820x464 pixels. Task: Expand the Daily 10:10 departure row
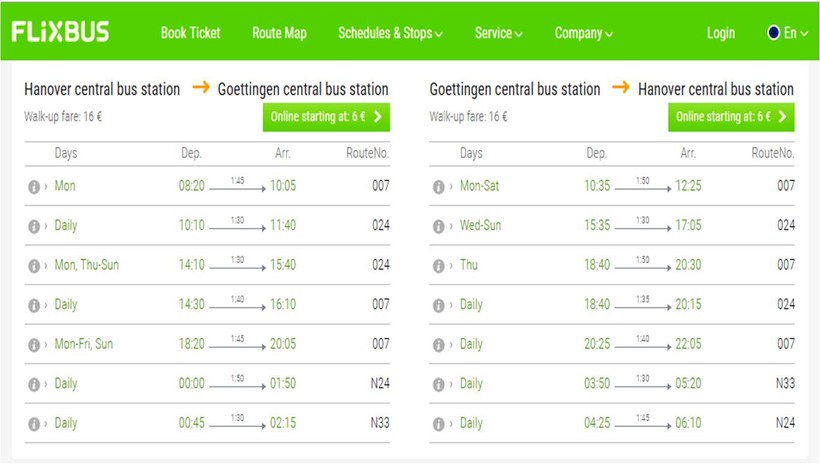point(65,226)
